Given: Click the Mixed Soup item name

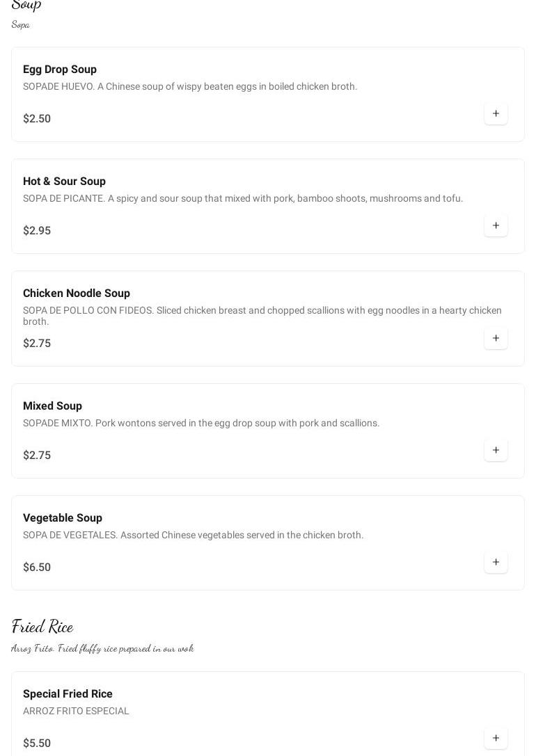Looking at the screenshot, I should [x=52, y=406].
